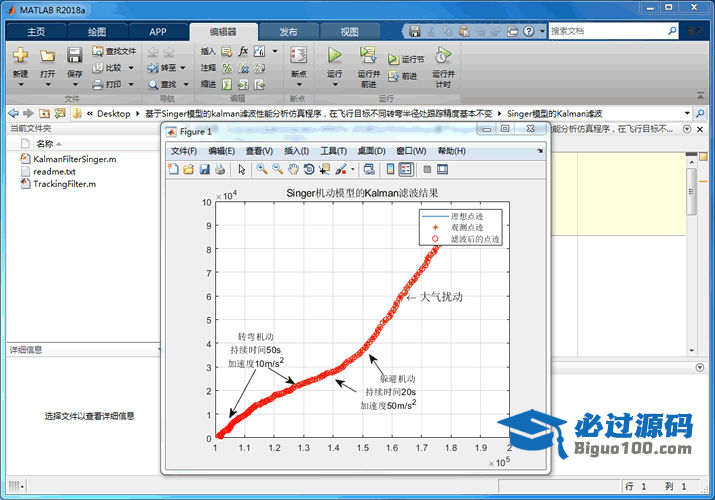Click the print icon in Figure 1 toolbar
The width and height of the screenshot is (715, 500).
pos(220,169)
